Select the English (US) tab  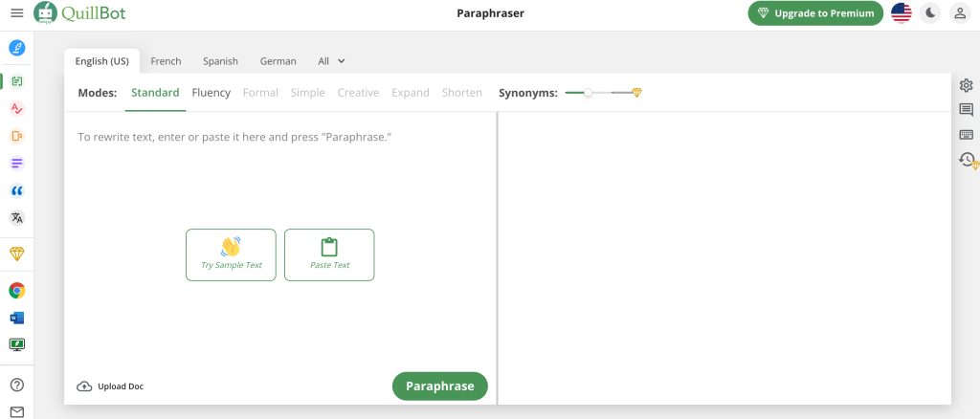101,61
